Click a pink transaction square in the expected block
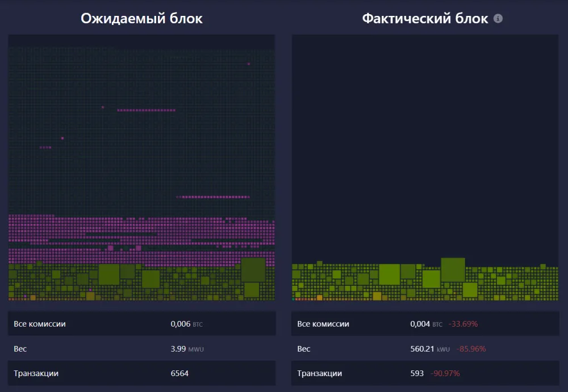 (114, 227)
